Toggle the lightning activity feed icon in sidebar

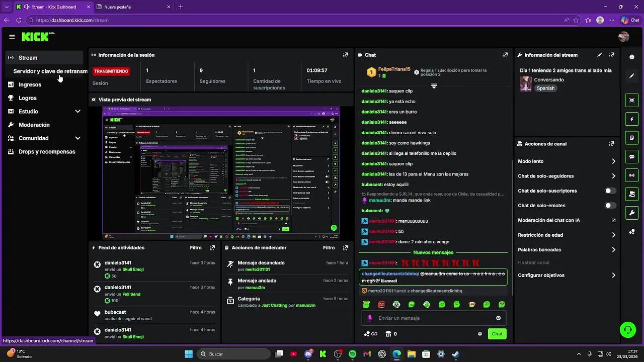[632, 119]
